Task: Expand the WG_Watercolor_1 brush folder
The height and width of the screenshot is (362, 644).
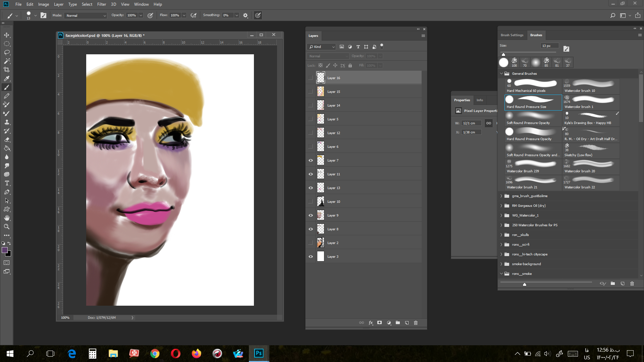Action: point(501,216)
